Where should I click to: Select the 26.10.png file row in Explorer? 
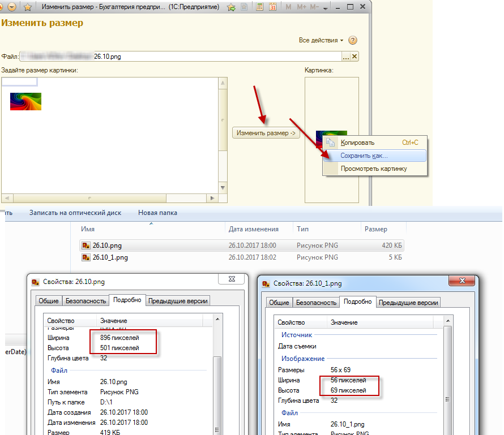(241, 246)
